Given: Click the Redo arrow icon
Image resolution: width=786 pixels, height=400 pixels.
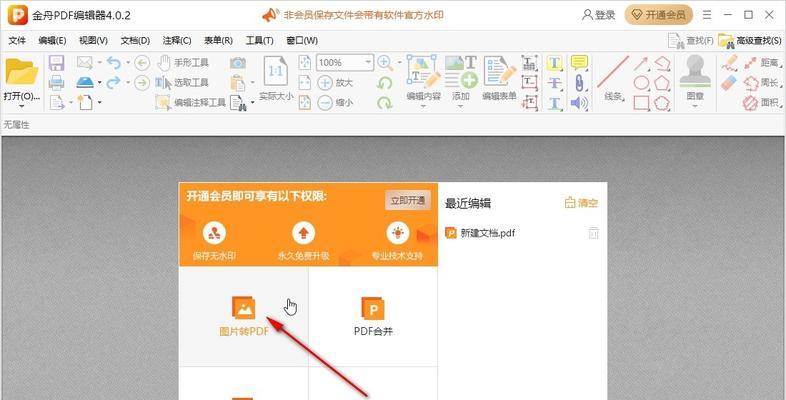Looking at the screenshot, I should [114, 82].
